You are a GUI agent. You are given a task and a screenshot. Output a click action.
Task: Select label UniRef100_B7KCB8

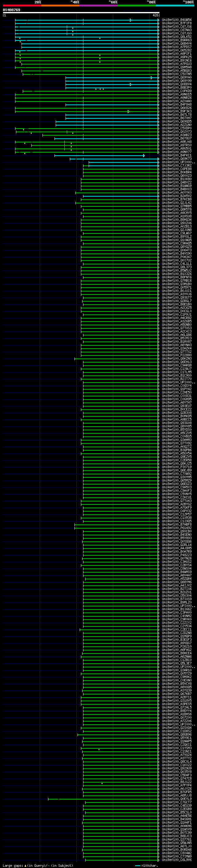point(176,199)
